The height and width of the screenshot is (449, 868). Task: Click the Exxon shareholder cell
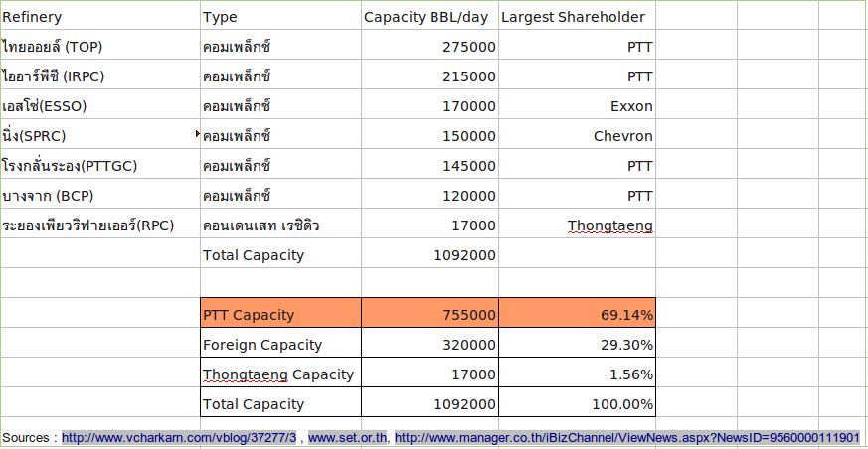pyautogui.click(x=577, y=106)
